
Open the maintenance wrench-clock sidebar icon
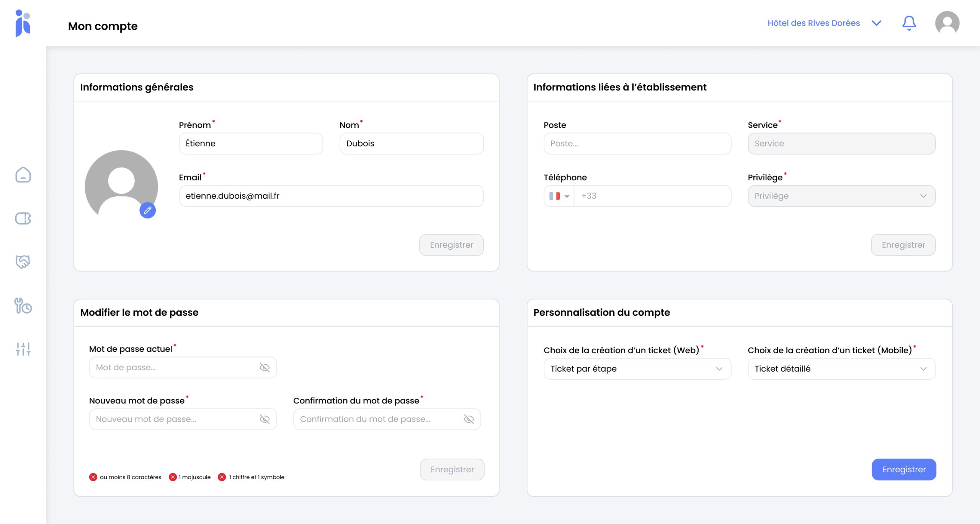[x=23, y=306]
